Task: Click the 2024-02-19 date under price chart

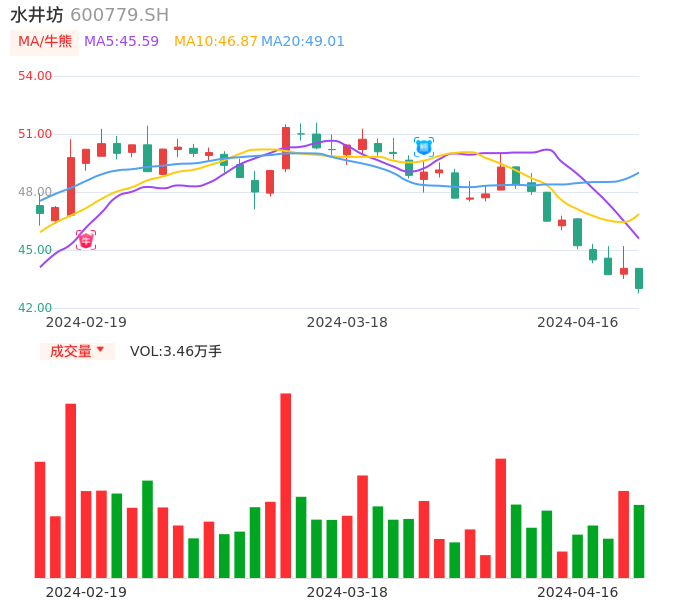Action: (x=86, y=322)
